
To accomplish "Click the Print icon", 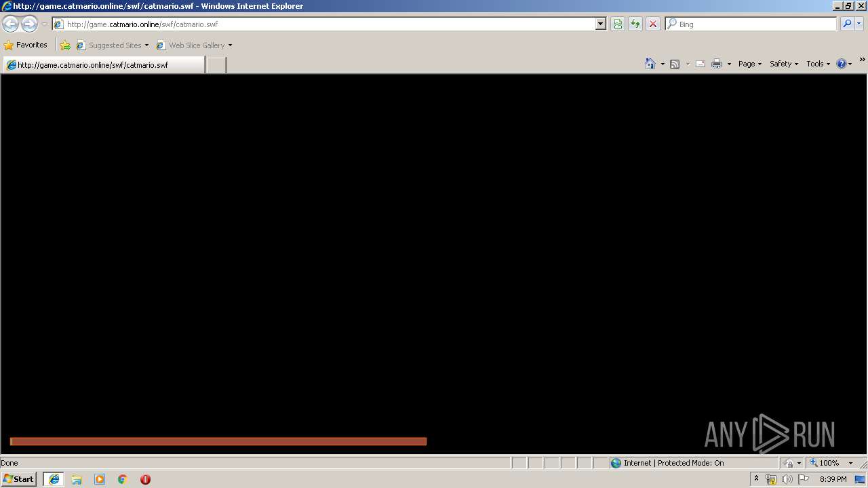I will [x=717, y=64].
